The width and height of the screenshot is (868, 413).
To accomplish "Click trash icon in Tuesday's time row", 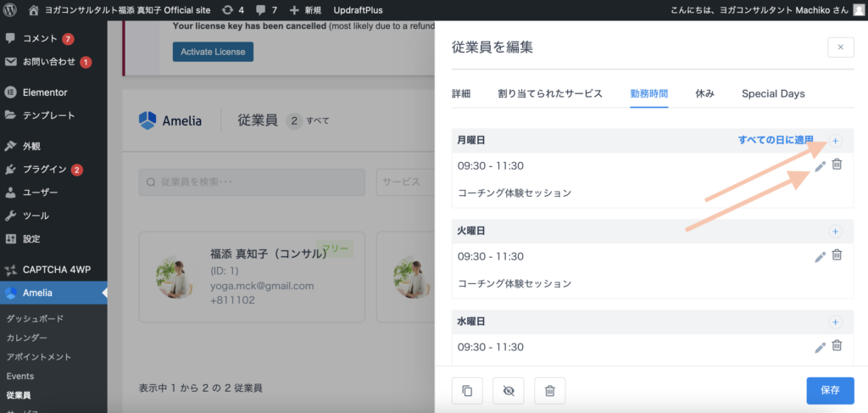I will 837,255.
